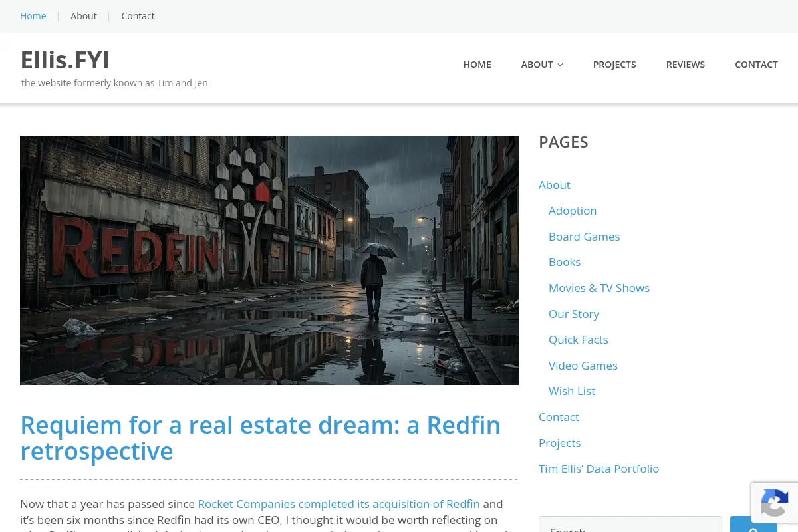This screenshot has height=532, width=798.
Task: Open the Ellis.FYI site title
Action: [x=65, y=60]
